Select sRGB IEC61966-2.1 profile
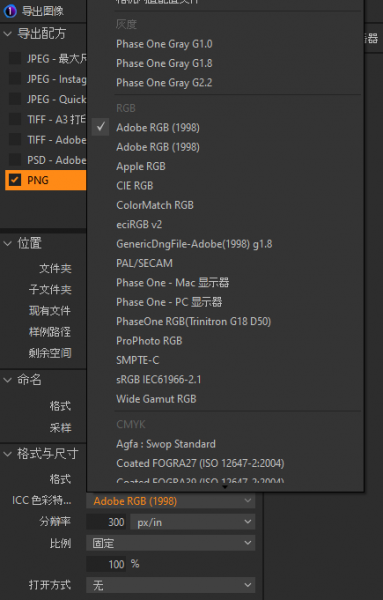The height and width of the screenshot is (600, 383). coord(159,380)
